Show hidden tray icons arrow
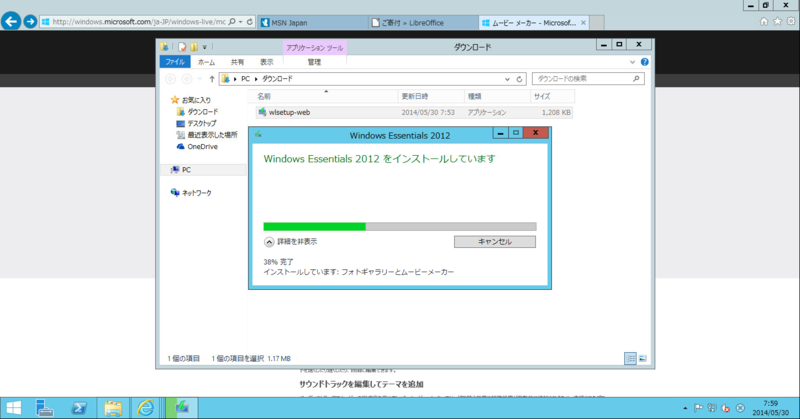Screen dimensions: 800x419 tap(685, 408)
